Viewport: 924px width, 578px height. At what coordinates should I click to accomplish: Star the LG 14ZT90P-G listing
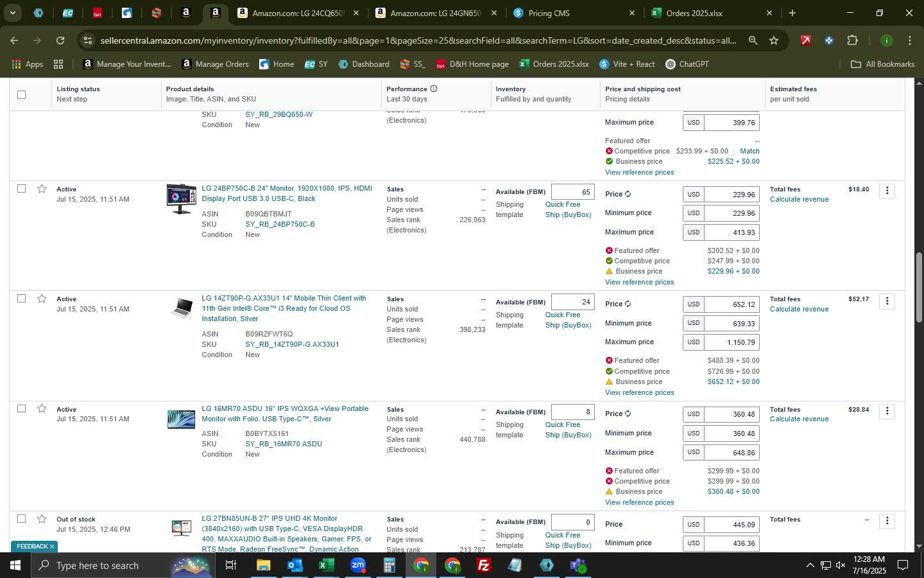pyautogui.click(x=42, y=299)
